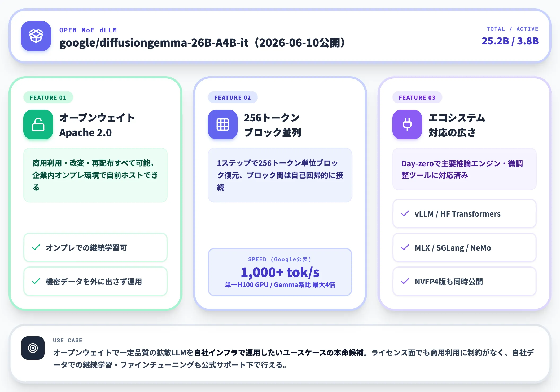Select the FEATURE 01 badge
Image resolution: width=560 pixels, height=392 pixels.
(48, 97)
